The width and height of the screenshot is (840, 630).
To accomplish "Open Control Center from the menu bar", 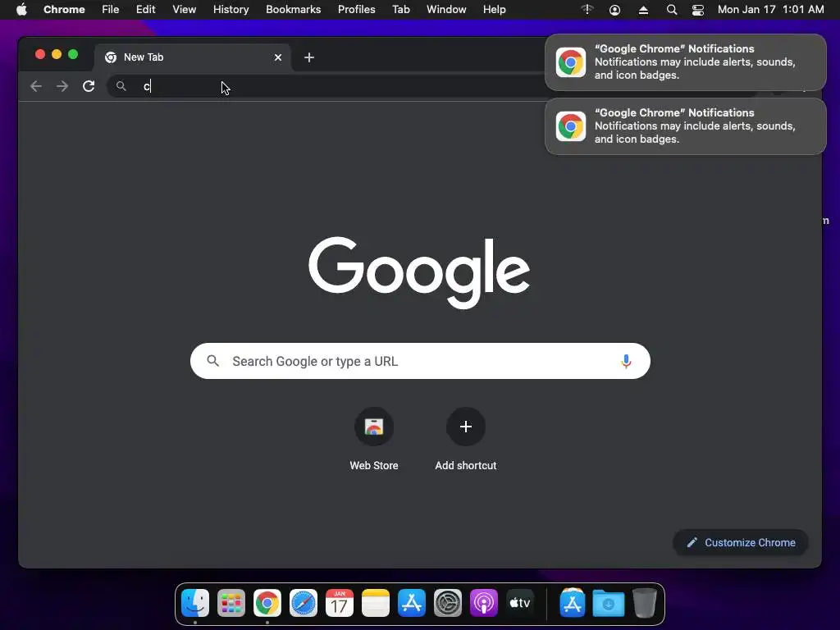I will 698,10.
